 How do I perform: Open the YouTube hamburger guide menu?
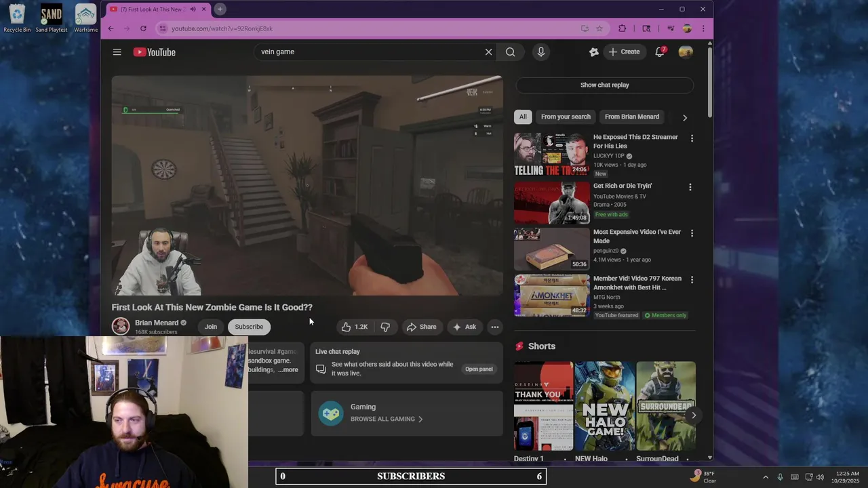coord(117,52)
